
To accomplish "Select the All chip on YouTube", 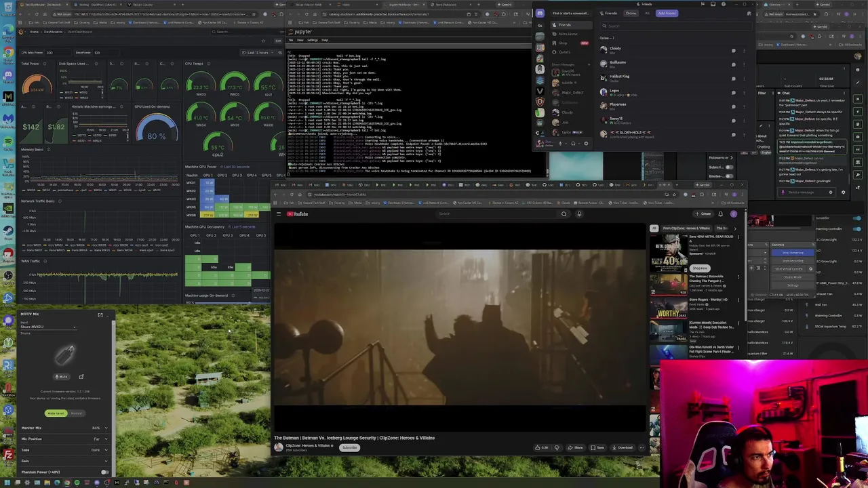I will tap(654, 228).
